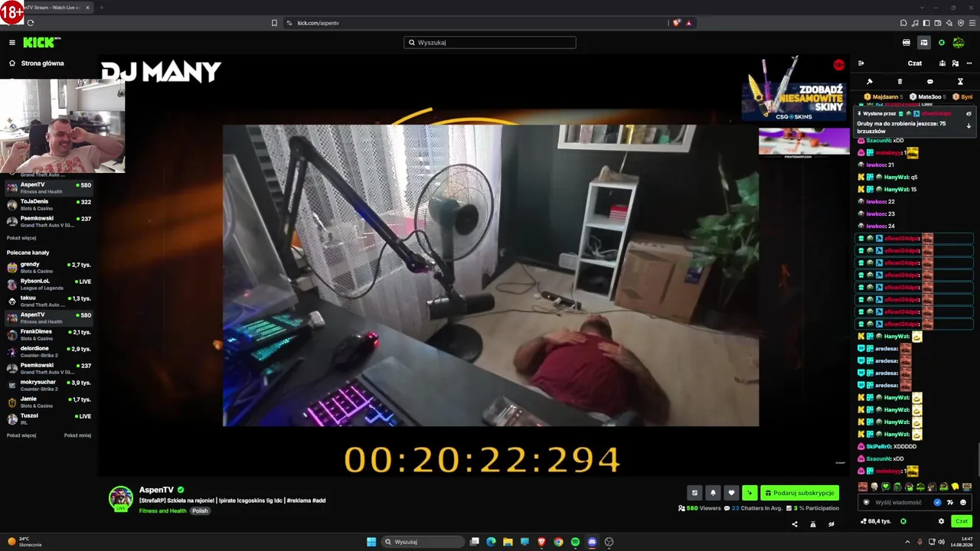Toggle the browser sidebar panel
This screenshot has width=980, height=551.
pos(926,23)
